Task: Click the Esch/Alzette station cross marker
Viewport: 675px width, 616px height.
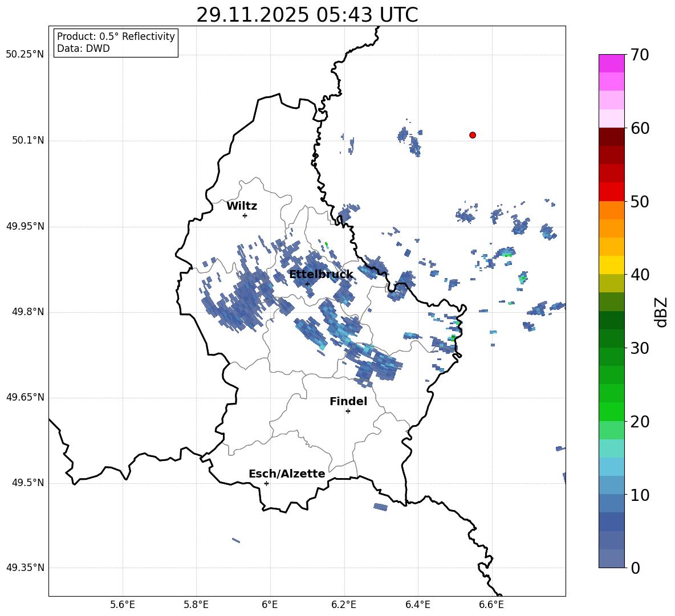Action: [x=266, y=483]
